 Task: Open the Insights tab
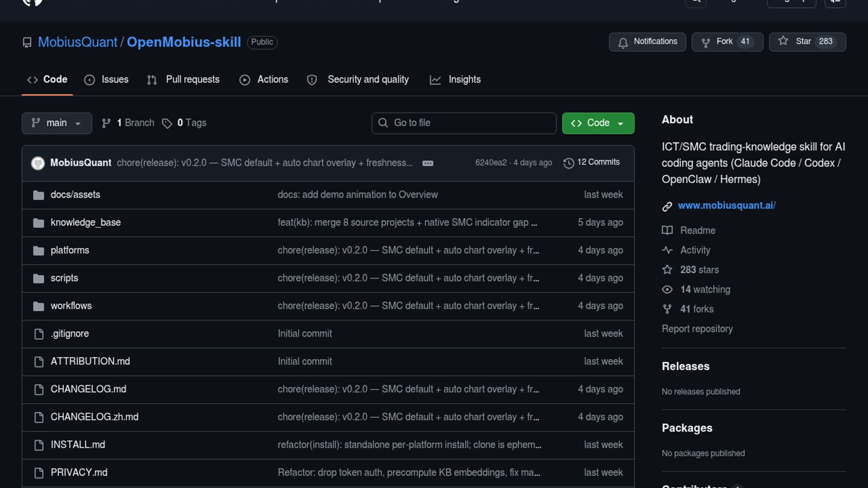455,80
